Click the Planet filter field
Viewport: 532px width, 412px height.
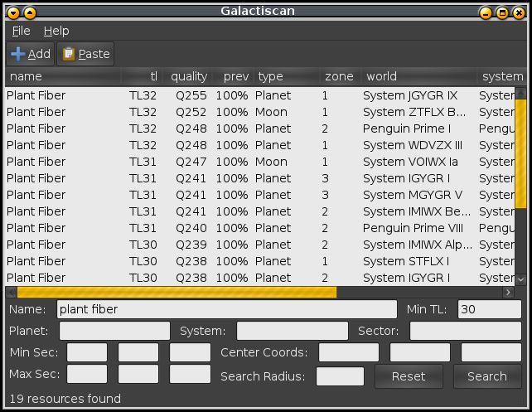click(114, 331)
